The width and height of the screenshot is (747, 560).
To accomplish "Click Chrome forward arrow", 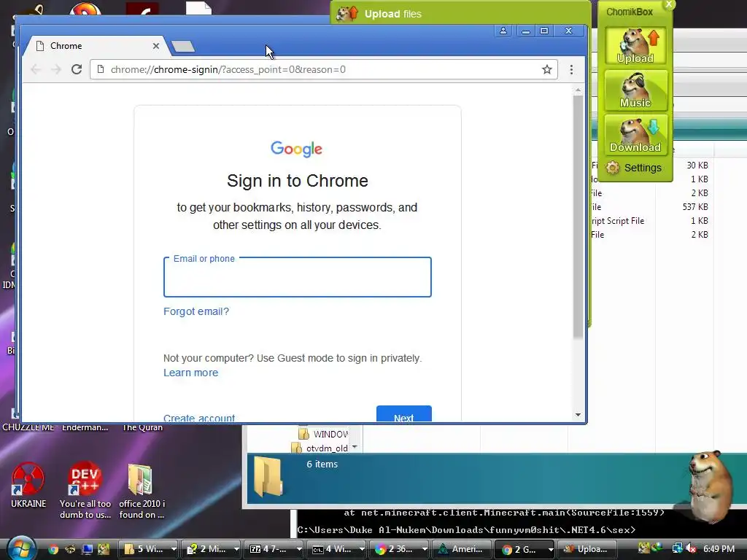I will (55, 69).
